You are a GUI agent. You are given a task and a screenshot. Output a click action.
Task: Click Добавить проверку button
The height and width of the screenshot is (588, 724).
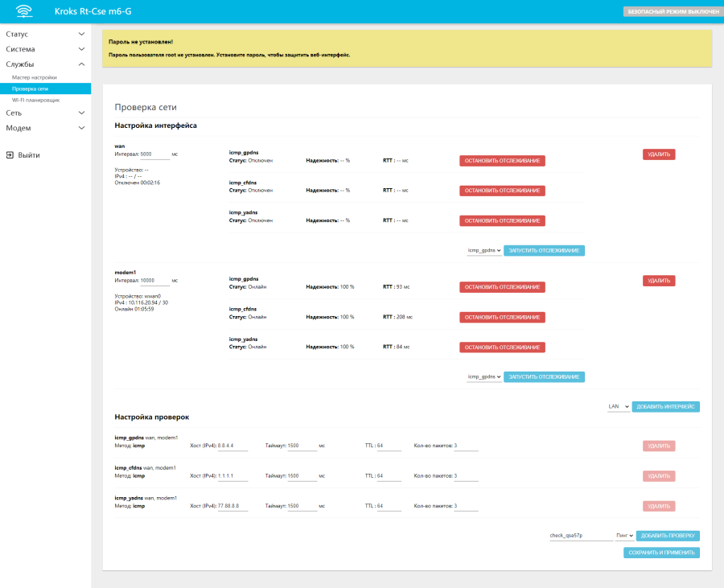pos(668,535)
